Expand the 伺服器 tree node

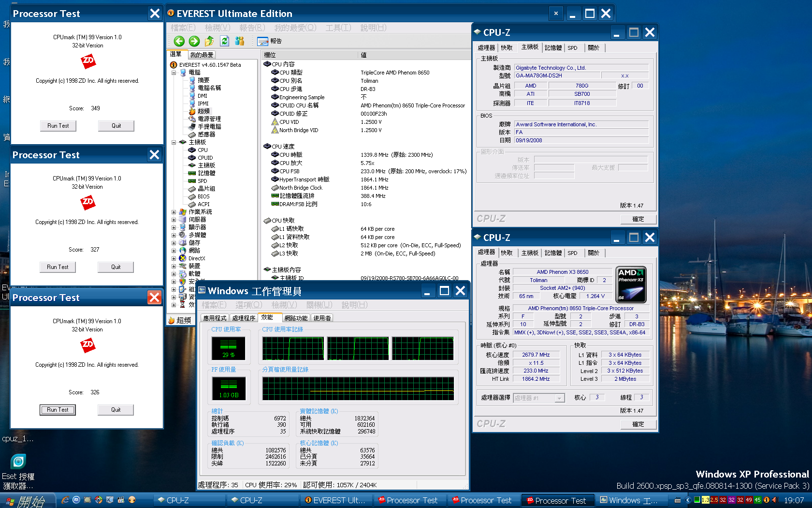tap(174, 220)
